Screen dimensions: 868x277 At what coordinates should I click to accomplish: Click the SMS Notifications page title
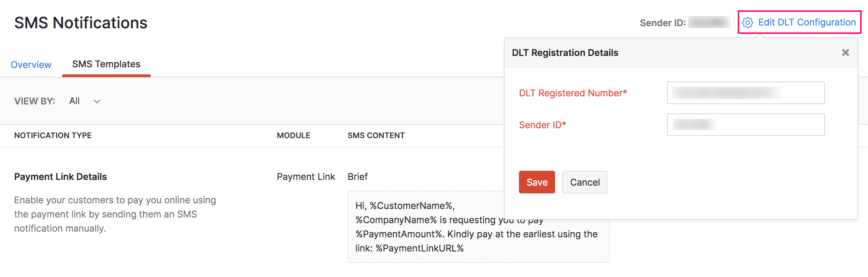click(81, 23)
